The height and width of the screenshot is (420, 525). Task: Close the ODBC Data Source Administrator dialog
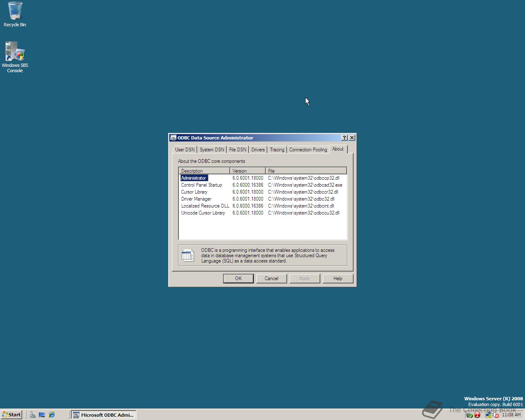(352, 138)
